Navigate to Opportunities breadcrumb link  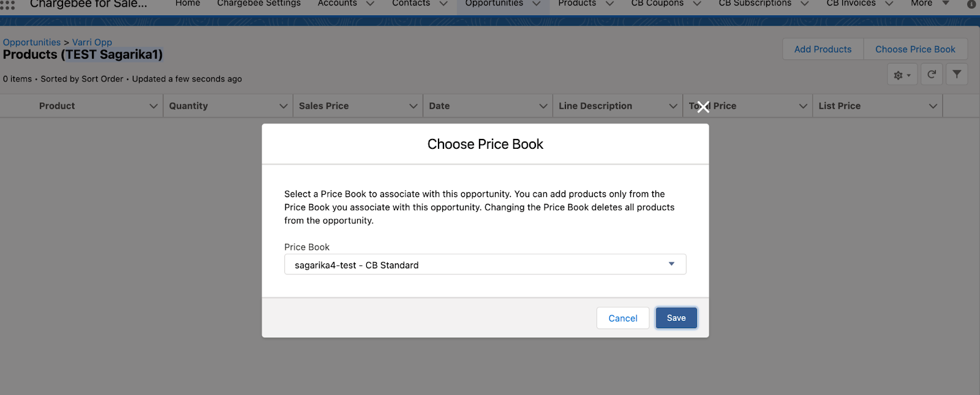[32, 42]
